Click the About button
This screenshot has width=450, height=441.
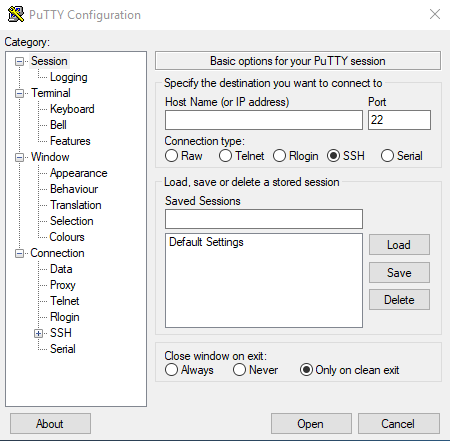[x=50, y=424]
